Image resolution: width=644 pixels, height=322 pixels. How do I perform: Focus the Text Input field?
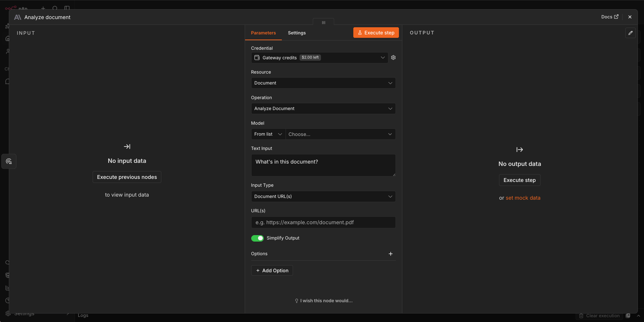tap(323, 165)
